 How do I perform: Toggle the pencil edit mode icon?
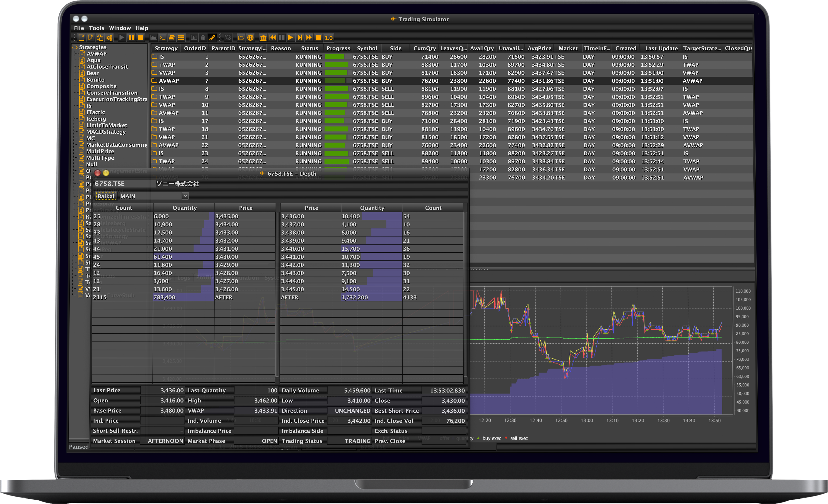click(x=212, y=38)
